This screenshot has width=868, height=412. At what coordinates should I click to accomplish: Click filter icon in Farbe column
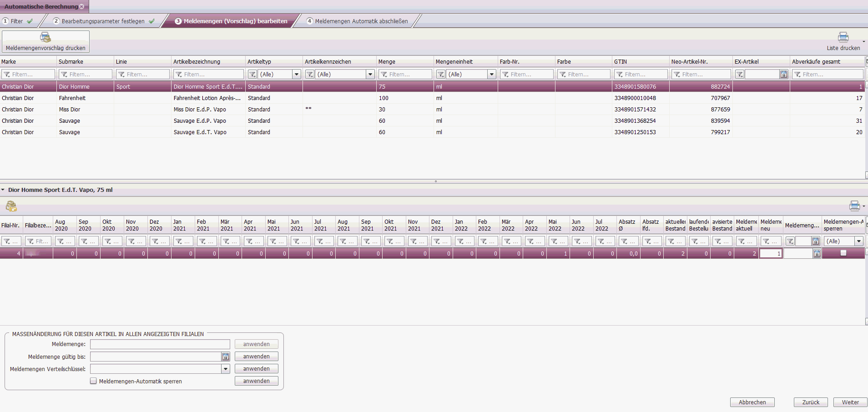[x=563, y=74]
